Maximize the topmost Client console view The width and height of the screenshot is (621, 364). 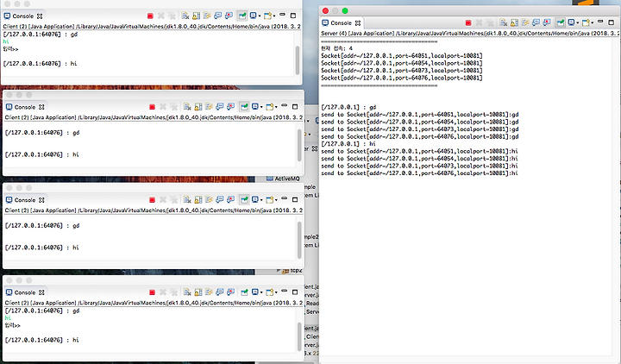(x=293, y=16)
